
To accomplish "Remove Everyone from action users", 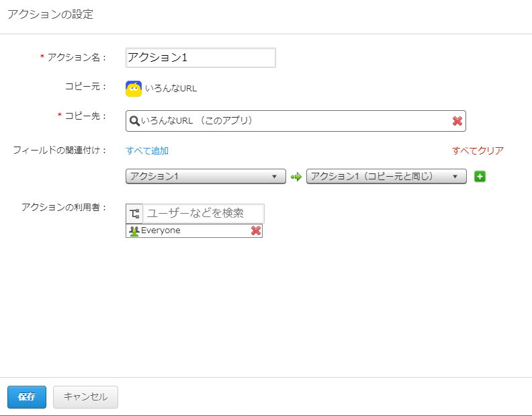I will 256,231.
